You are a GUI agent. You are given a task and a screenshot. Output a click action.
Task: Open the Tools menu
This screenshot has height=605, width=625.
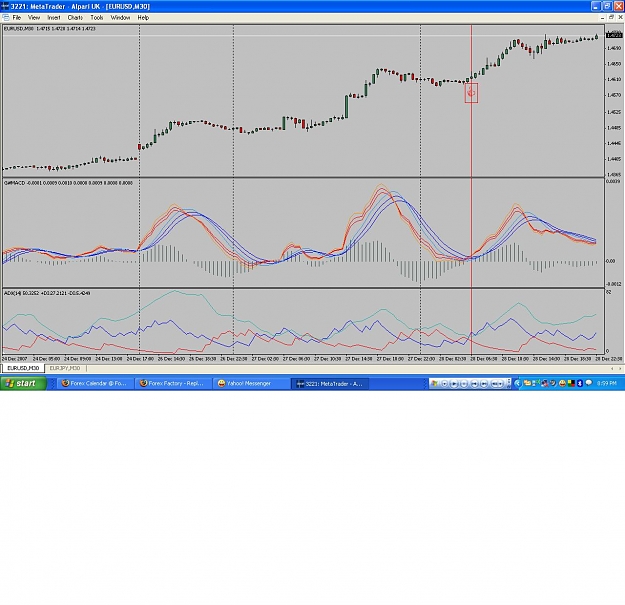pos(97,18)
